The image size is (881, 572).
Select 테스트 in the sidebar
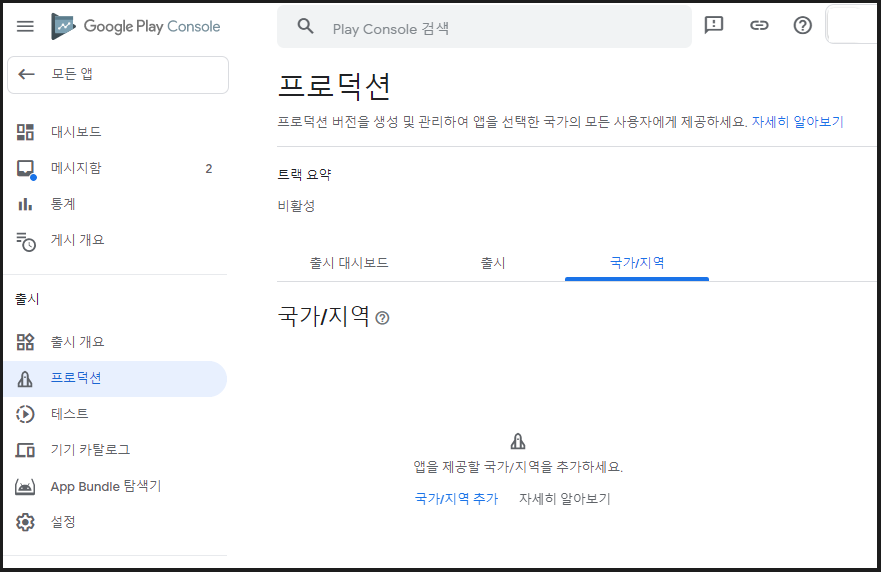click(69, 414)
